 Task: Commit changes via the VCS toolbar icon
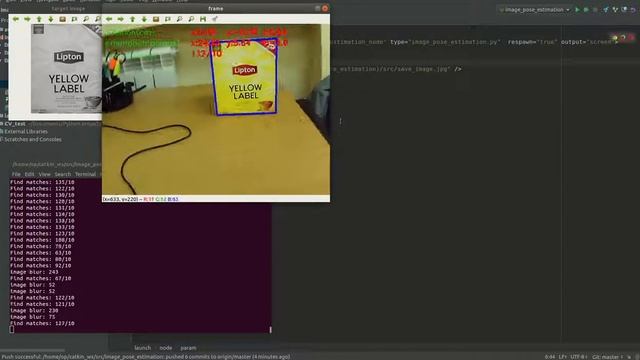615,9
